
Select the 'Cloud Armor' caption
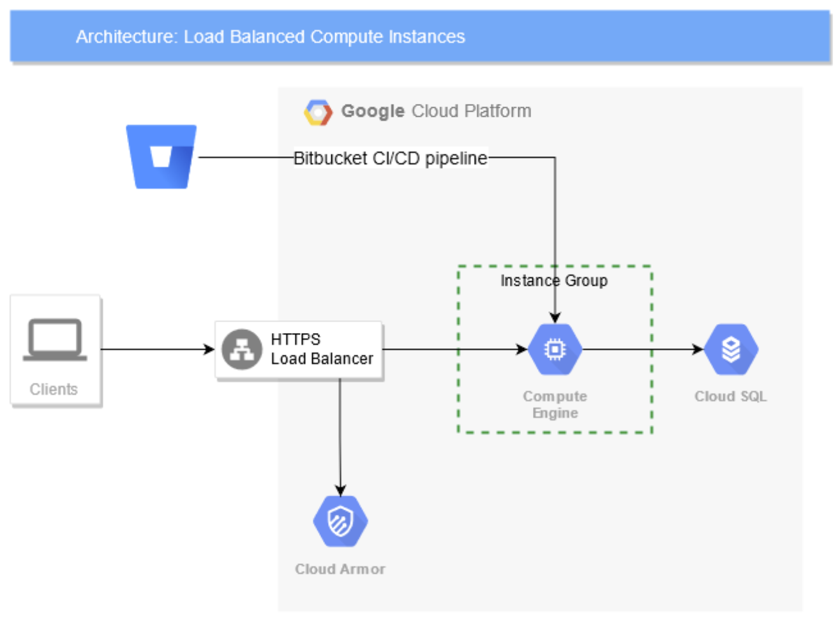click(340, 569)
